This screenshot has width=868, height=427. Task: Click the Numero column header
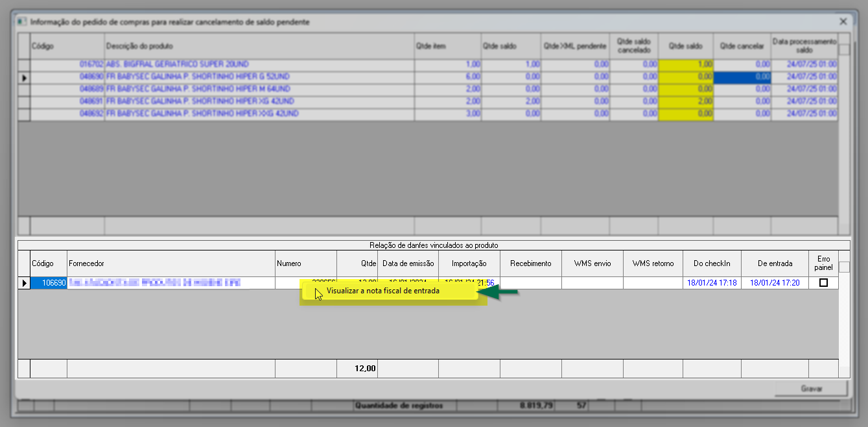coord(306,263)
